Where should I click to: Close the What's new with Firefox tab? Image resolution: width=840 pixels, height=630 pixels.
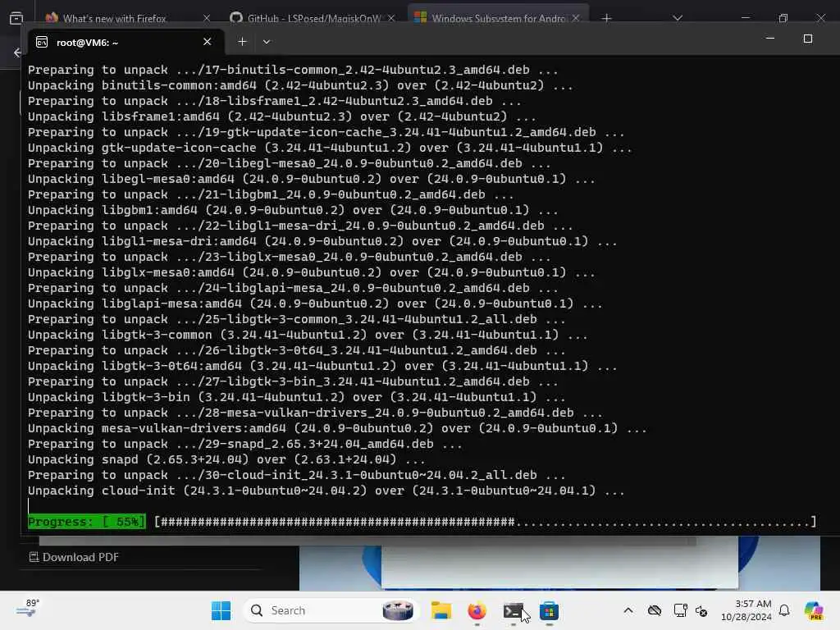tap(207, 18)
